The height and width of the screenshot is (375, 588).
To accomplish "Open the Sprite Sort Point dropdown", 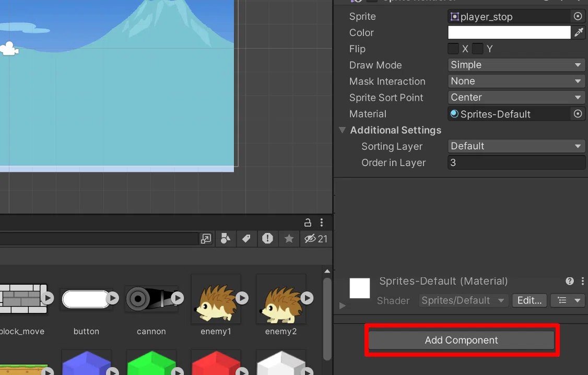I will [516, 98].
